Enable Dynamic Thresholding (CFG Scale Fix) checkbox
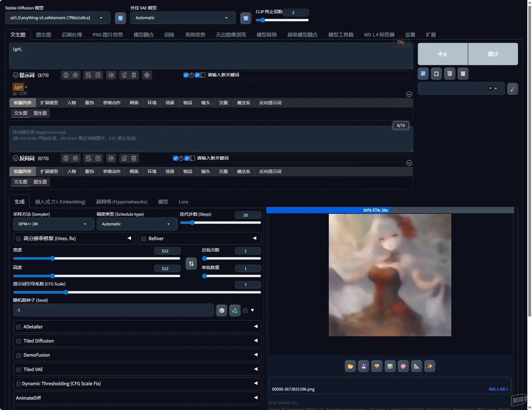532x410 pixels. click(x=19, y=384)
